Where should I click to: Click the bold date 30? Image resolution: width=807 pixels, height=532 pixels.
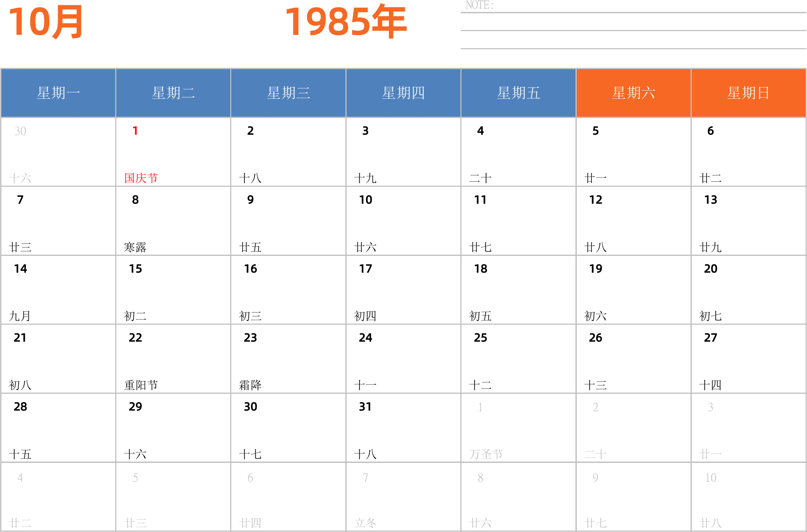250,407
